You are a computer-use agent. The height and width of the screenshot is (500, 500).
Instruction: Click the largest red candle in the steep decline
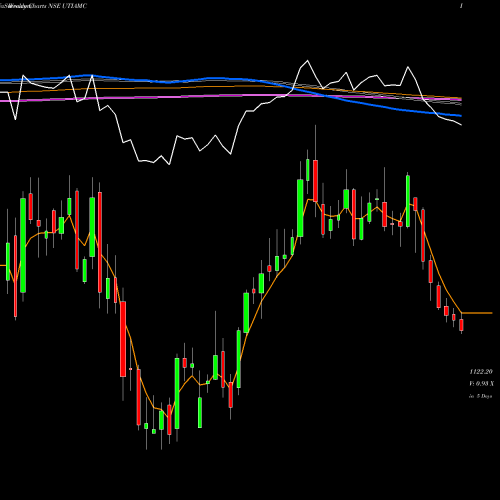pos(123,339)
